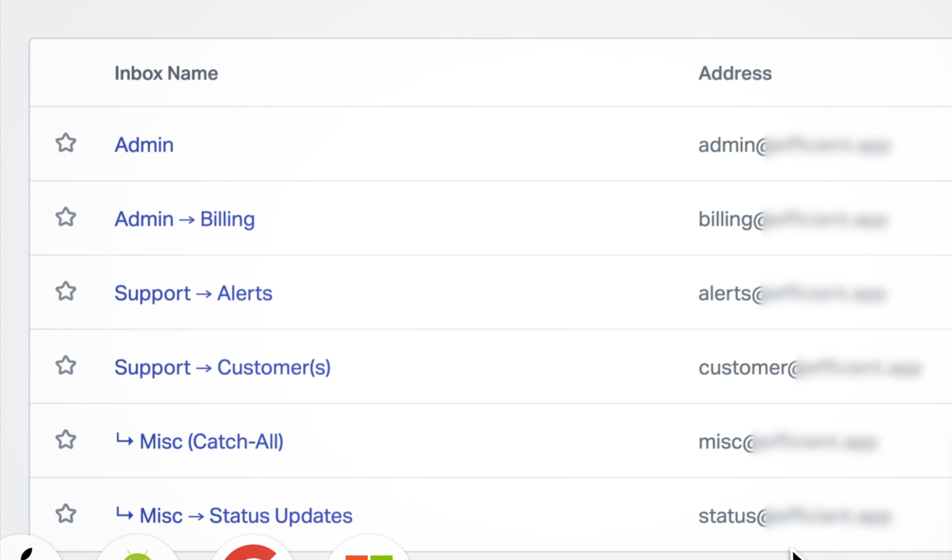Click the star icon beside Support → Alerts
The image size is (952, 560).
pyautogui.click(x=66, y=292)
